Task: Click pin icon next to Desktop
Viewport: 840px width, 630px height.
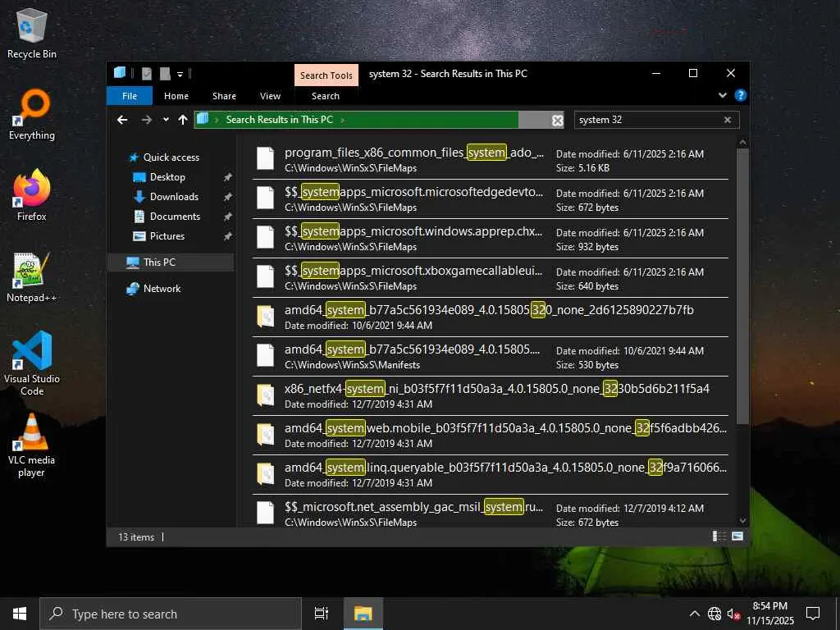Action: click(228, 177)
